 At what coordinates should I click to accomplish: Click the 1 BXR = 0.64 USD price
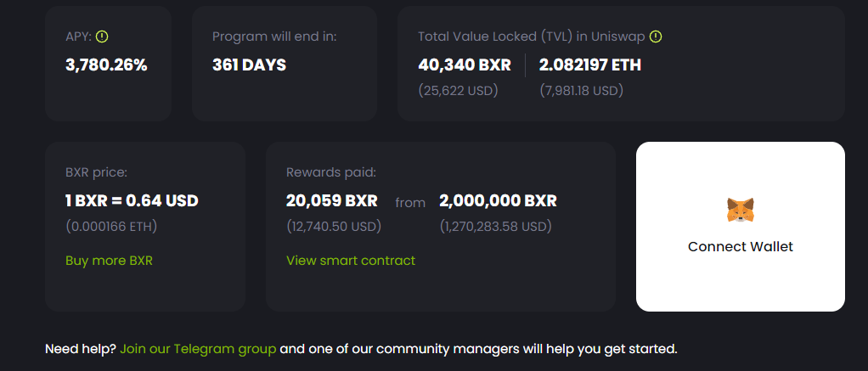pyautogui.click(x=132, y=200)
